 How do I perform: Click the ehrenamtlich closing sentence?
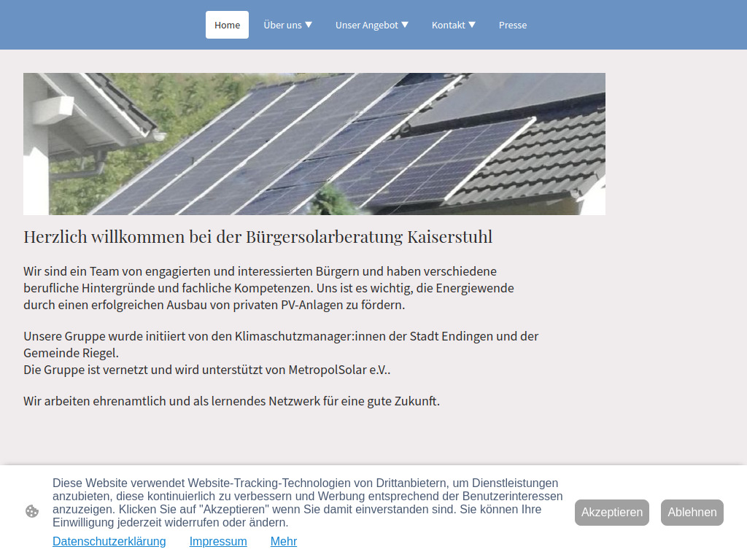click(x=232, y=400)
